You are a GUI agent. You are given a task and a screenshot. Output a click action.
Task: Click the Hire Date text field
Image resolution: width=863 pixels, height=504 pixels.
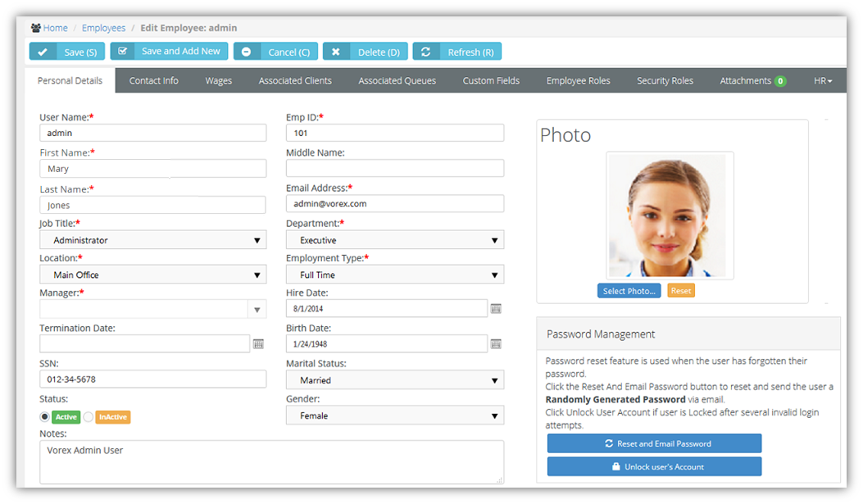click(387, 309)
